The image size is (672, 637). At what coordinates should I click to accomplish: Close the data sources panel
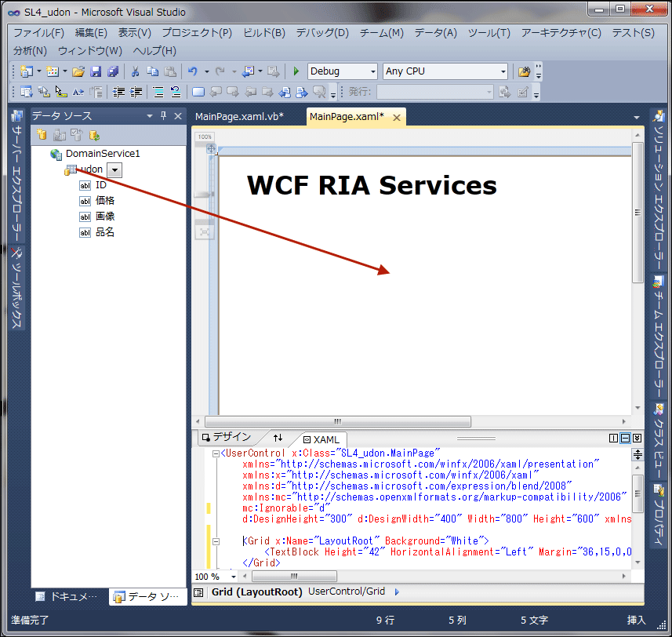tap(178, 116)
